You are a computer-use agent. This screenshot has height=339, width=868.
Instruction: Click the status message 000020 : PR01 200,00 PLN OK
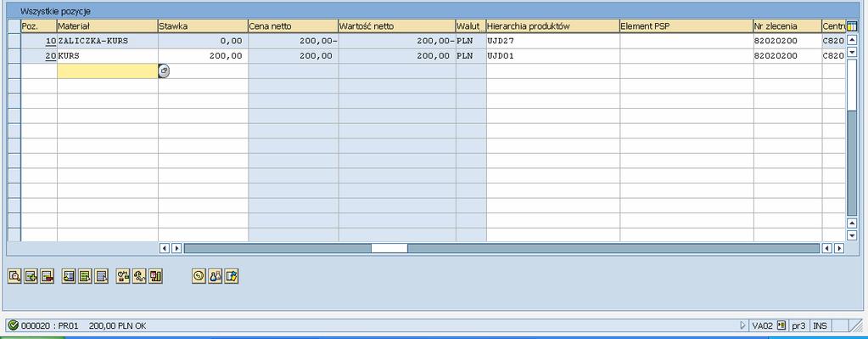click(x=84, y=325)
